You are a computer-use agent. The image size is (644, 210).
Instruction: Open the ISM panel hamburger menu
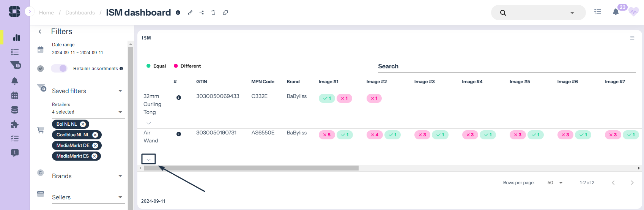pos(632,38)
